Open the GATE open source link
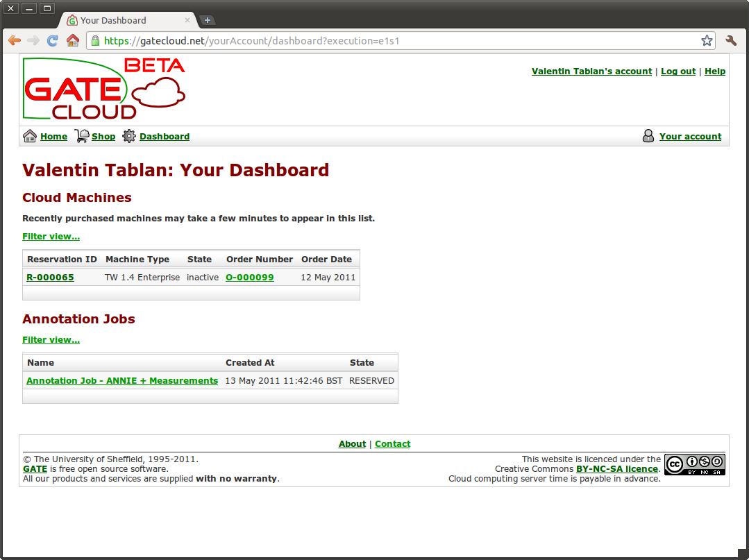 click(35, 469)
